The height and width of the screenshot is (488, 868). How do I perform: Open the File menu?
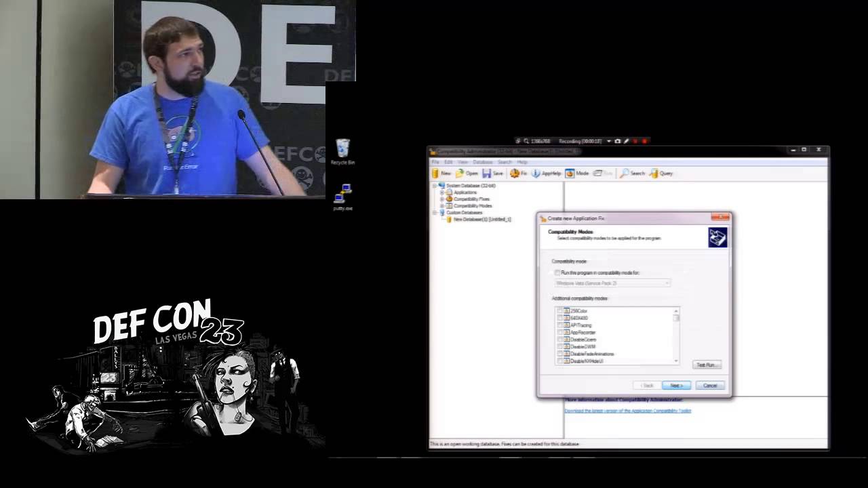point(436,163)
